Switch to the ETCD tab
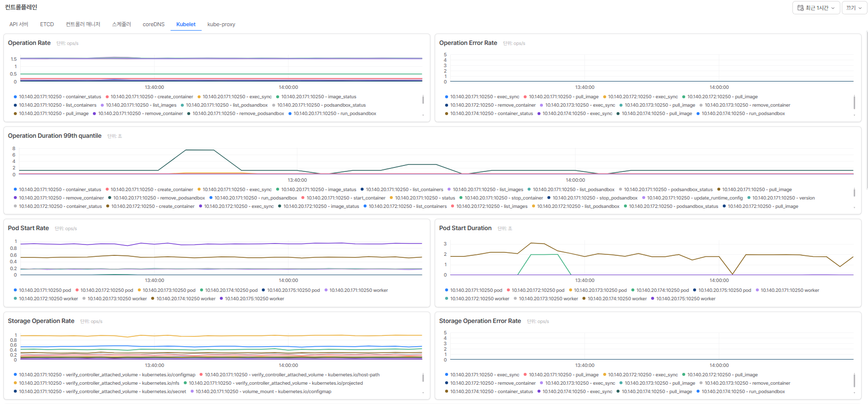This screenshot has width=868, height=404. coord(47,24)
